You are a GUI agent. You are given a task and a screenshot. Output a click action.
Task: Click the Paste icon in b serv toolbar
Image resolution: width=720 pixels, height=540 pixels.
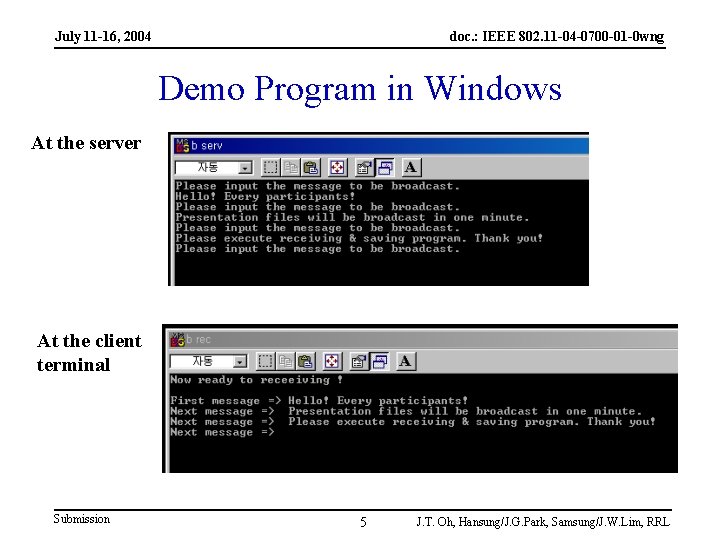(311, 168)
